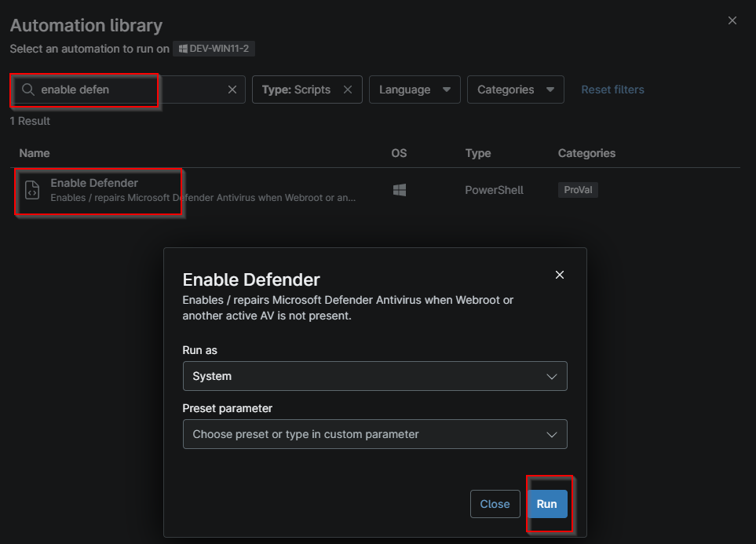Viewport: 756px width, 544px height.
Task: Click Reset filters link
Action: (x=612, y=89)
